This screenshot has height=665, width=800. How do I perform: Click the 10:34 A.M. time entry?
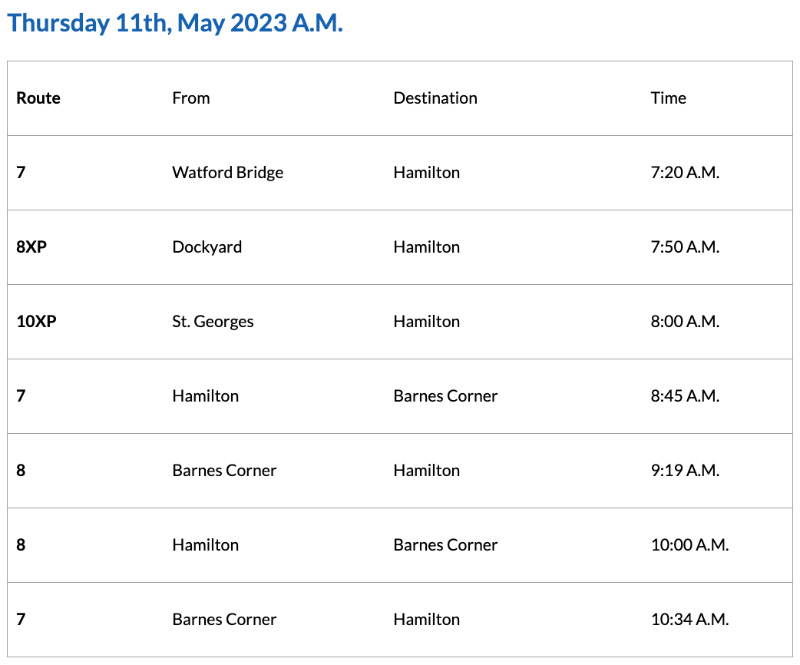(x=689, y=619)
